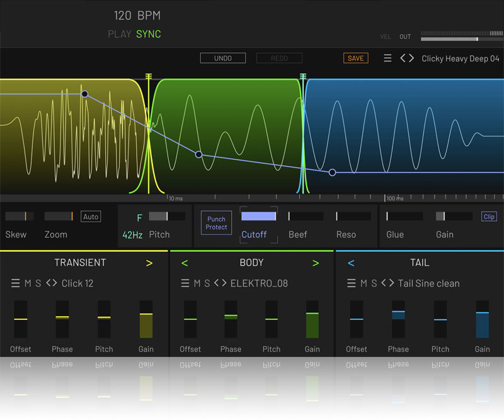This screenshot has height=420, width=504.
Task: Click the preset browse arrows icon
Action: (407, 59)
